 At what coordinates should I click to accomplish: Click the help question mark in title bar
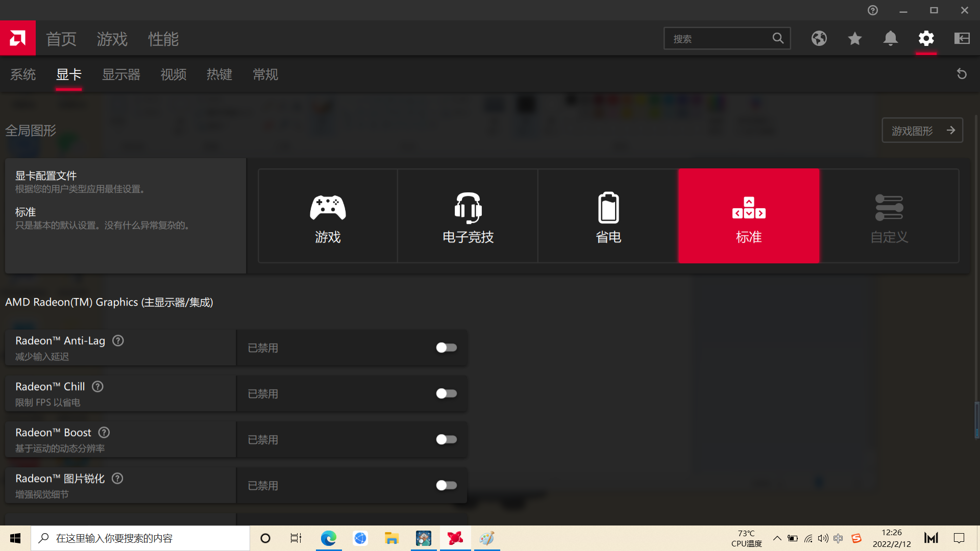(x=873, y=10)
